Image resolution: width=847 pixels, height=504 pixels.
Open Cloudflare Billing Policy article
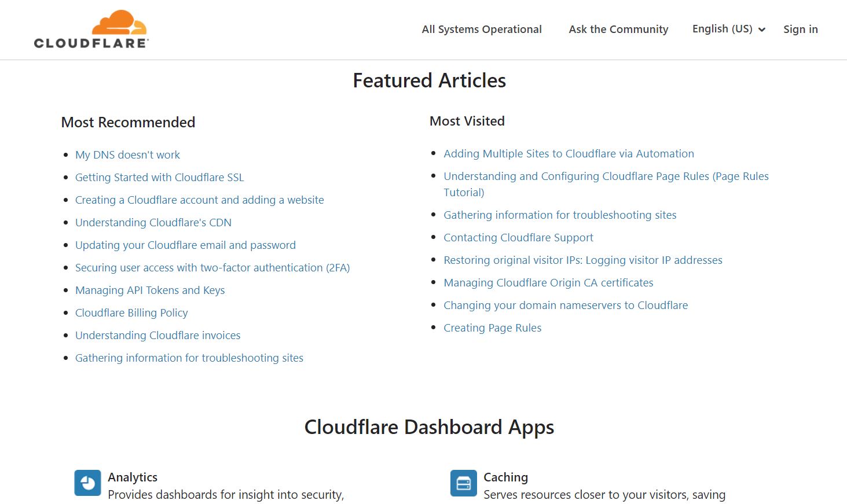(131, 312)
